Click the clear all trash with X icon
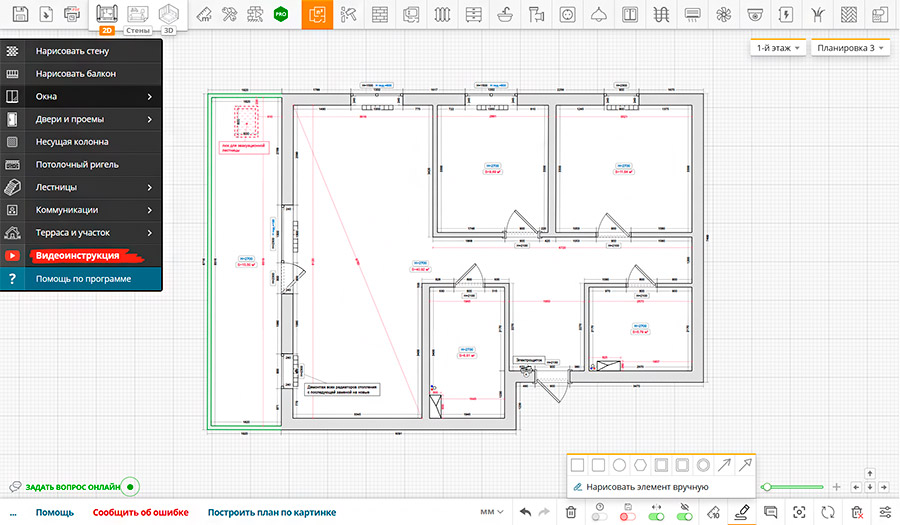 (x=857, y=512)
